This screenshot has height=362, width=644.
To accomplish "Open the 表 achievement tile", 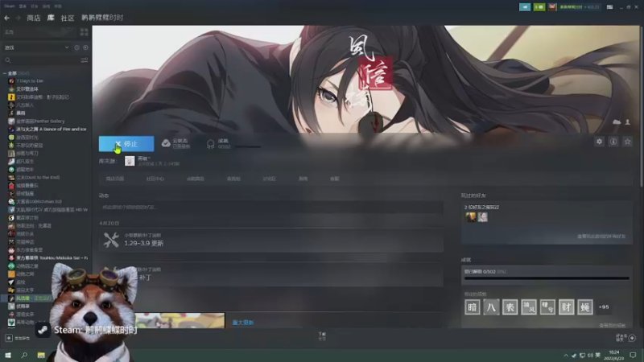I will [x=510, y=307].
